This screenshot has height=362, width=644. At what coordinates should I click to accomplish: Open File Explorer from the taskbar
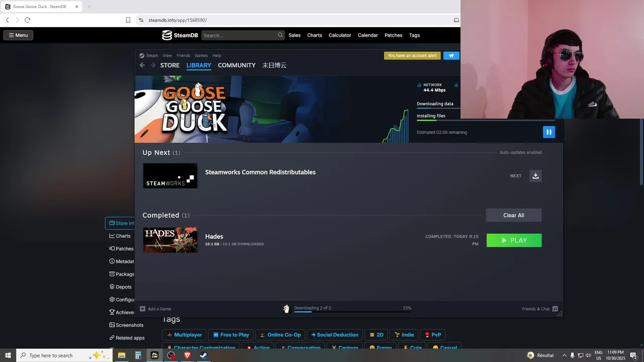click(x=121, y=355)
